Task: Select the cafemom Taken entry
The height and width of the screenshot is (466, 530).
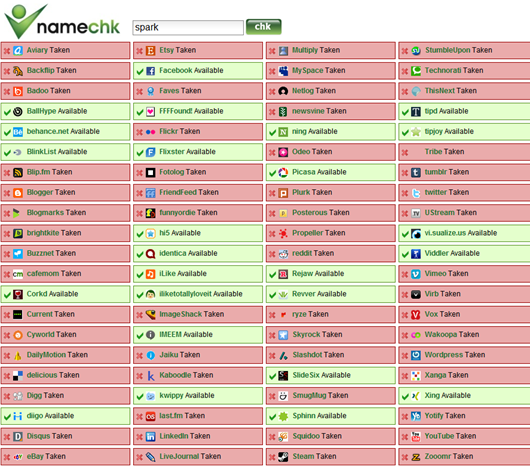Action: pos(65,274)
